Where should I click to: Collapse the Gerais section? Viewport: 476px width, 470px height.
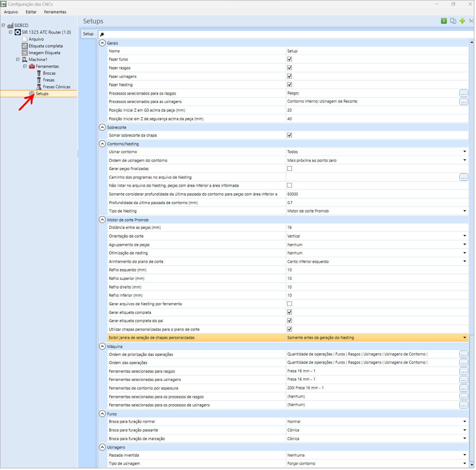(x=103, y=43)
